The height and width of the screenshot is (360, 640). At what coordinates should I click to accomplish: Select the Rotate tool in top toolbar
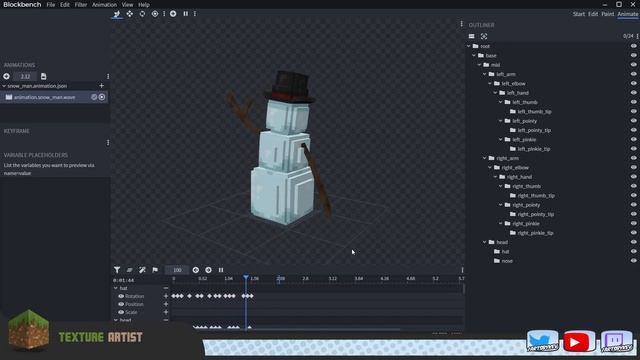[142, 14]
